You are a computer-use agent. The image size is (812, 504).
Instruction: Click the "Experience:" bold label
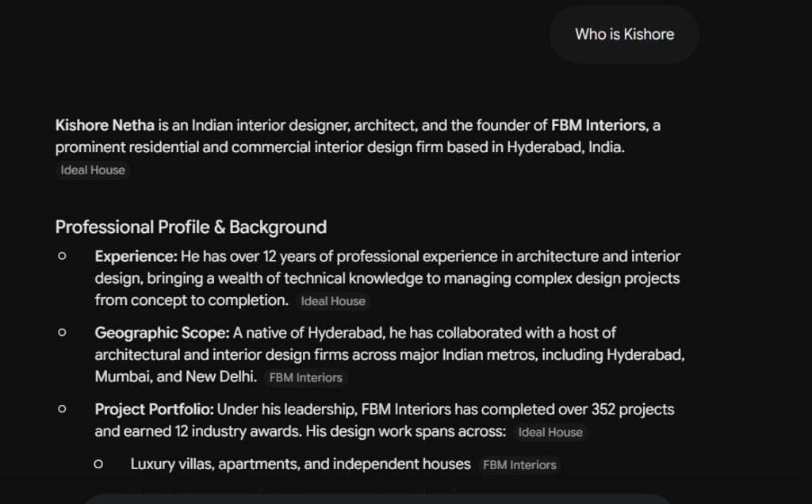coord(136,256)
